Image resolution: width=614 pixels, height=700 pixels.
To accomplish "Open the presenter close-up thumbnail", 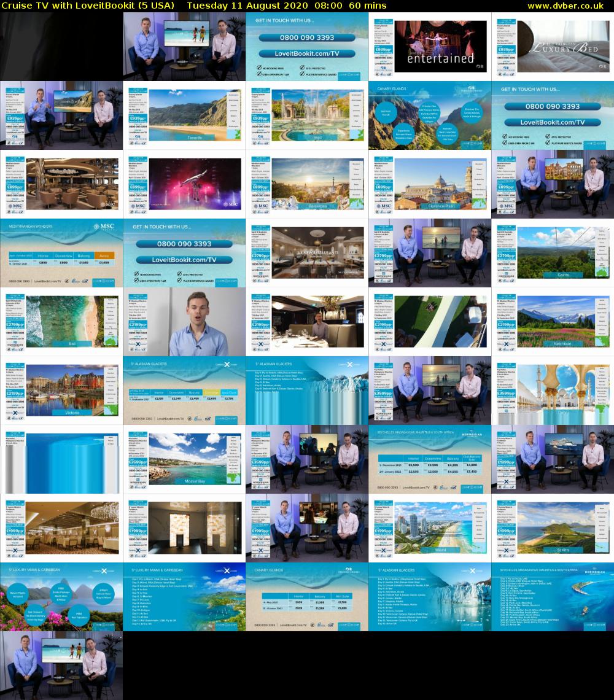I will pos(184,321).
